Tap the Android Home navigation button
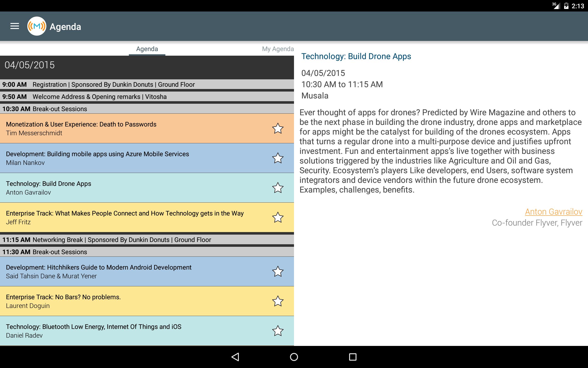The image size is (588, 368). tap(294, 357)
